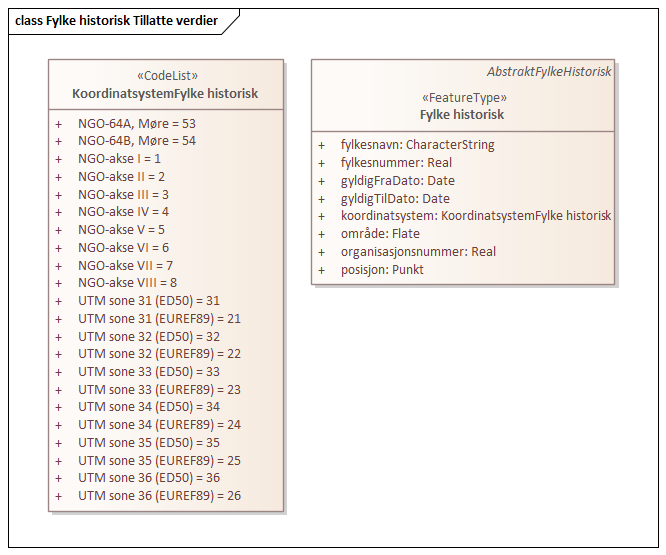
Task: Click the plus marker beside 'UTM sone 36 (EUREF89) = 26'
Action: tap(59, 497)
